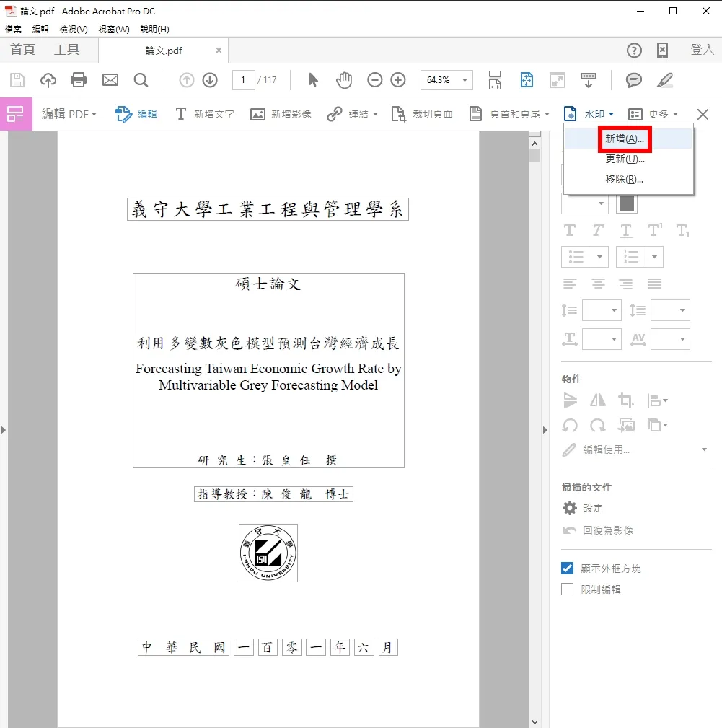Image resolution: width=722 pixels, height=728 pixels.
Task: Switch to the 首頁 tab
Action: pos(22,50)
